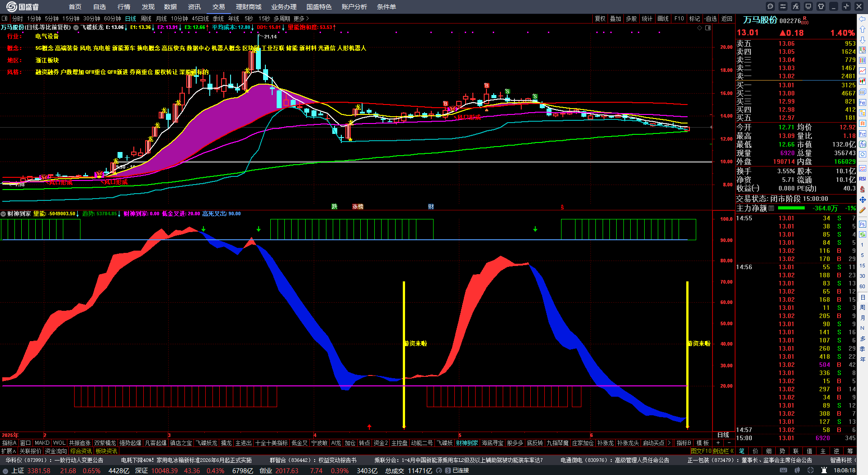Open the f(x) formula sidebar icon

click(x=863, y=144)
